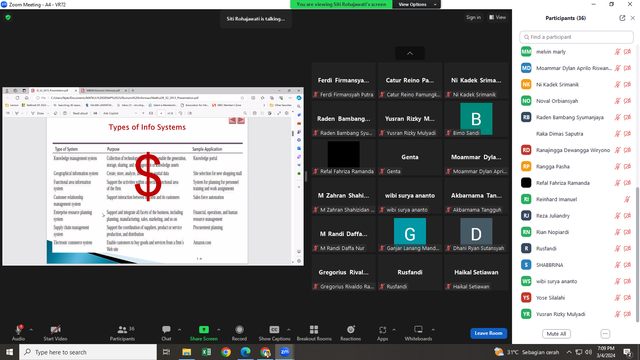Screen dimensions: 640x360
Task: Expand Share Screen options arrow
Action: [x=219, y=329]
